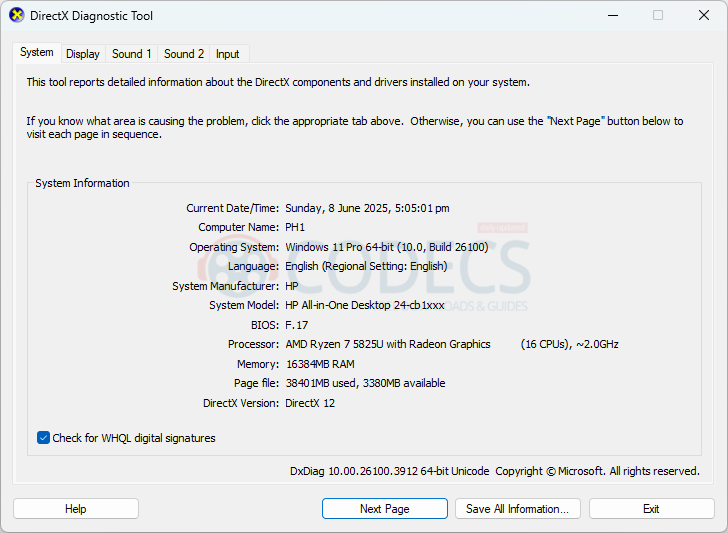Click the Memory label
This screenshot has width=728, height=533.
258,364
